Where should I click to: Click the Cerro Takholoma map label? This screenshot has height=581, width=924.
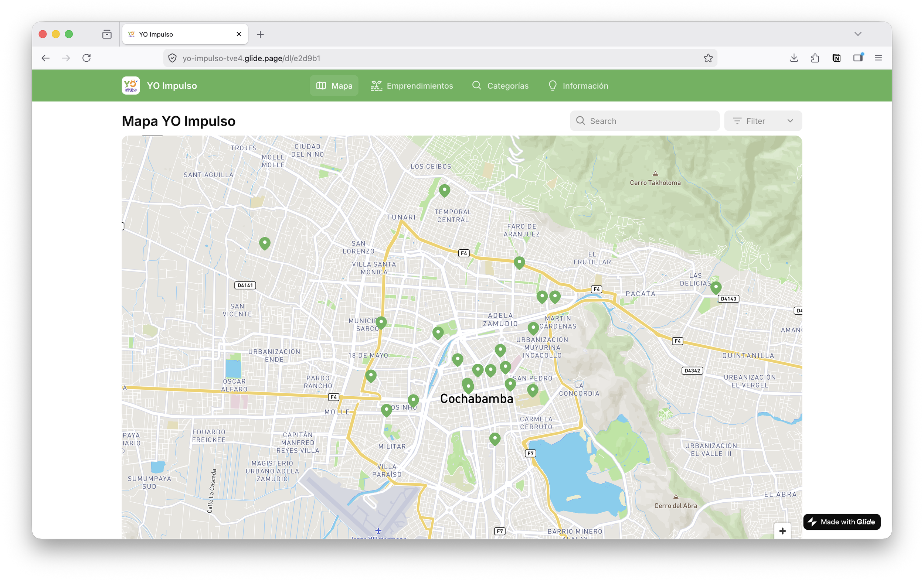pos(655,183)
